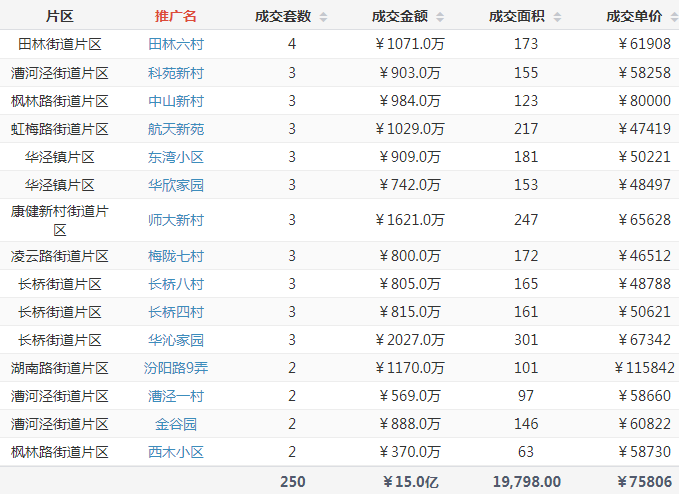
Task: Open the 长桥八村 link
Action: [176, 284]
